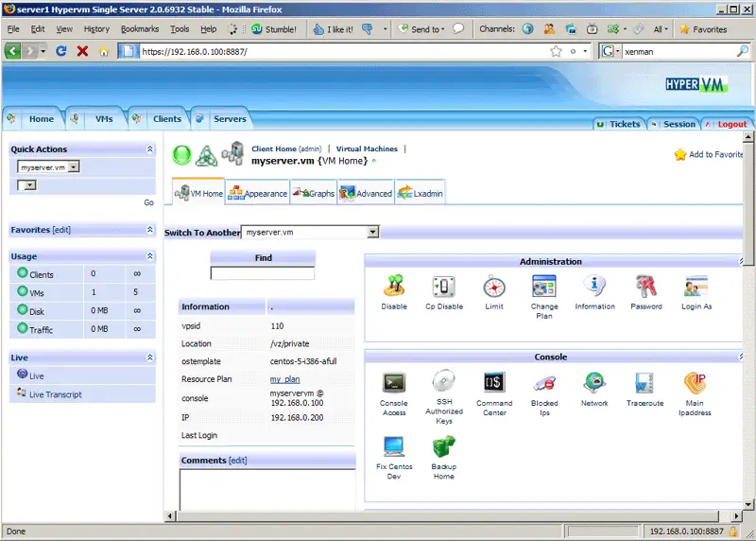Open the Change Plan icon
The image size is (756, 541).
tap(544, 287)
